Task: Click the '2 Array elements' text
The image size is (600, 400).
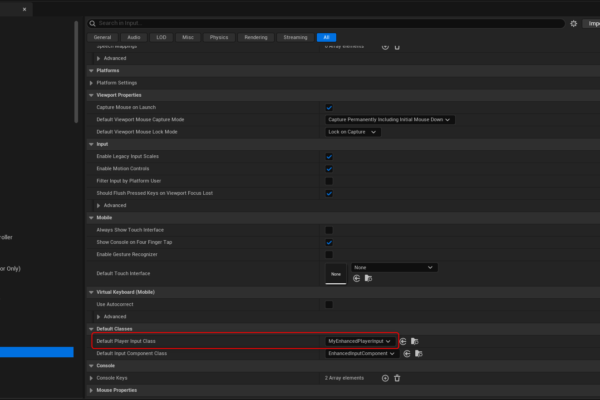Action: (x=344, y=378)
